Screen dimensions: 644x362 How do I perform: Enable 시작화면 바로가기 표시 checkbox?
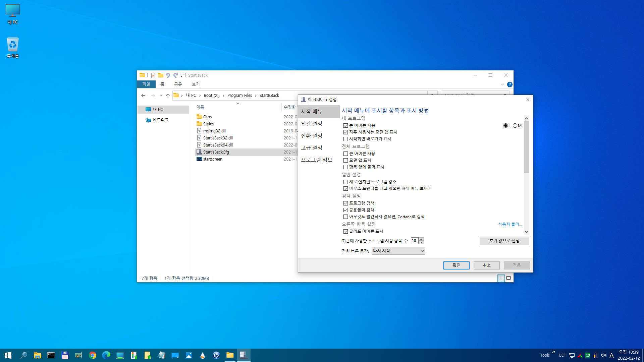point(345,139)
